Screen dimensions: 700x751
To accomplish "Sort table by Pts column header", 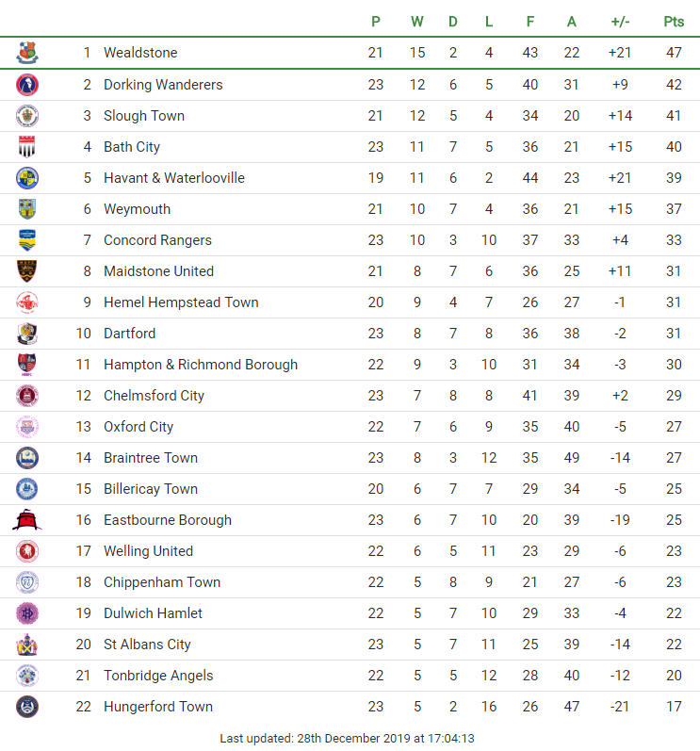I will click(x=674, y=22).
